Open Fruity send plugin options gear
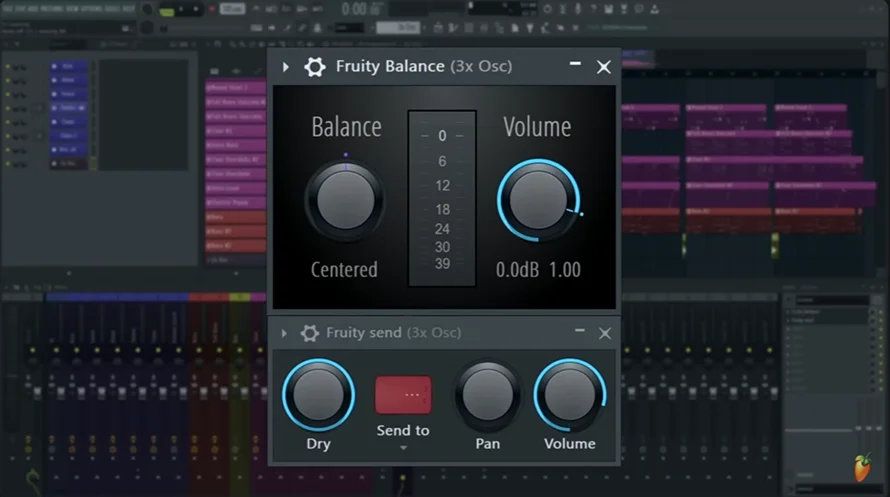This screenshot has height=497, width=890. (309, 333)
